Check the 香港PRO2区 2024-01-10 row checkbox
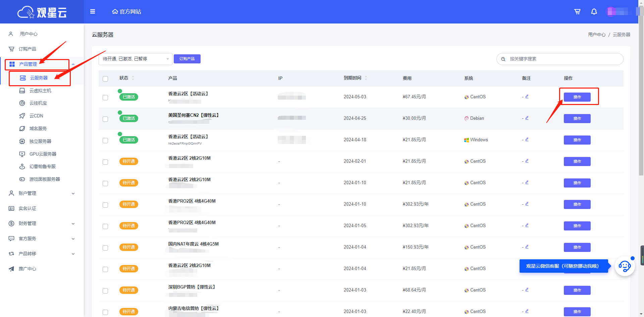The image size is (644, 317). tap(105, 205)
